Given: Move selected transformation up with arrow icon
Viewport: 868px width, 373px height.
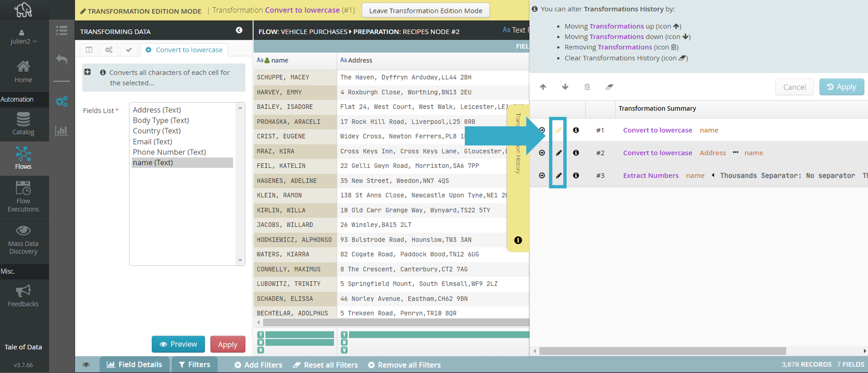Looking at the screenshot, I should pyautogui.click(x=543, y=87).
